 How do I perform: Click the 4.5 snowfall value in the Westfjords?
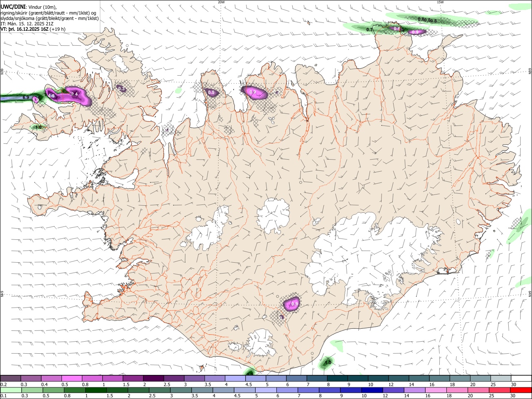(x=52, y=96)
